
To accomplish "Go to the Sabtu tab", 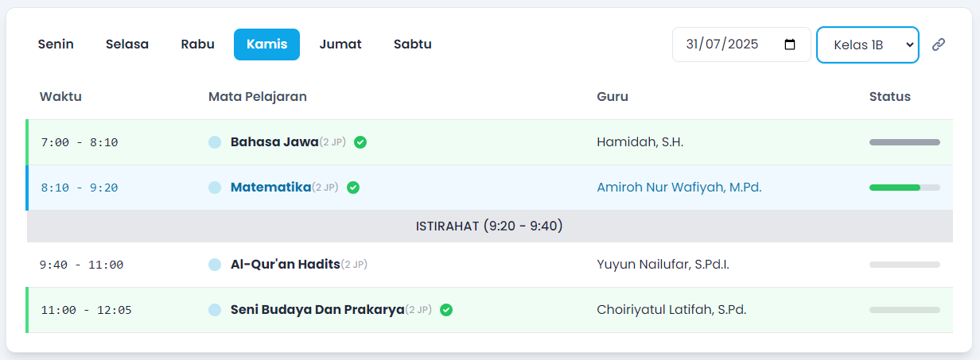I will 412,45.
